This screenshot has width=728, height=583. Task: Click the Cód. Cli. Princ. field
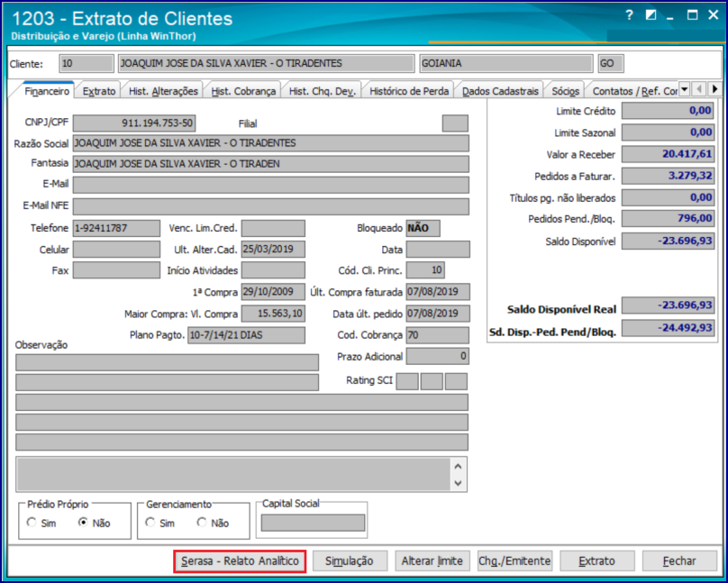(x=426, y=270)
